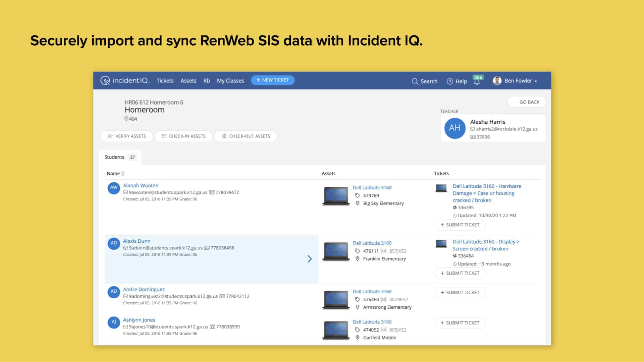This screenshot has width=644, height=362.
Task: Click the incident IQ logo
Action: pos(126,80)
